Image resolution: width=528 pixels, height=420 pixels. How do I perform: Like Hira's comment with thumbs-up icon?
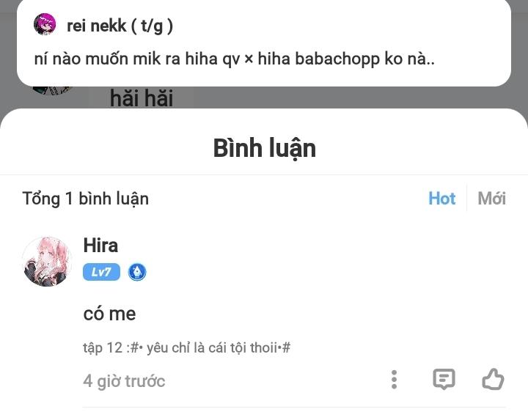point(493,379)
